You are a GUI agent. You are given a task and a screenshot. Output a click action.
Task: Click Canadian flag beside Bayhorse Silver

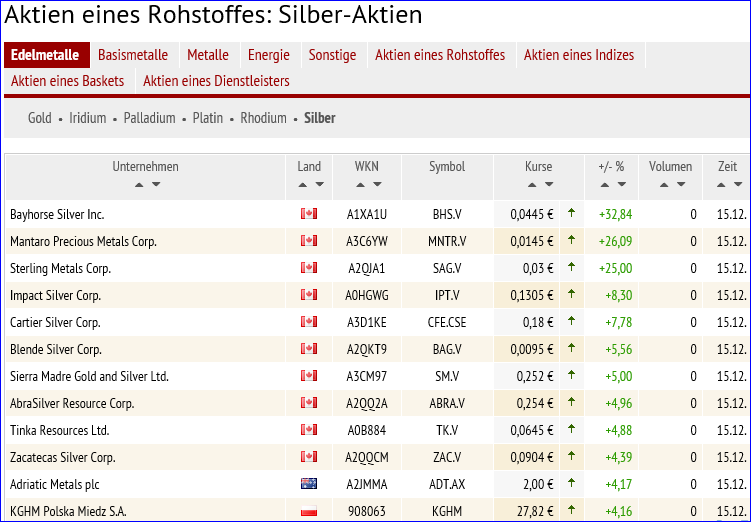pyautogui.click(x=309, y=214)
